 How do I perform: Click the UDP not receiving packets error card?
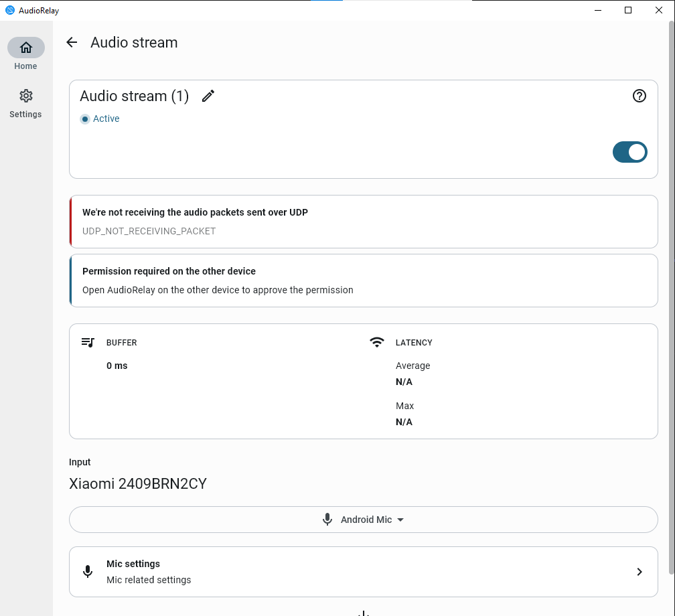click(x=363, y=222)
